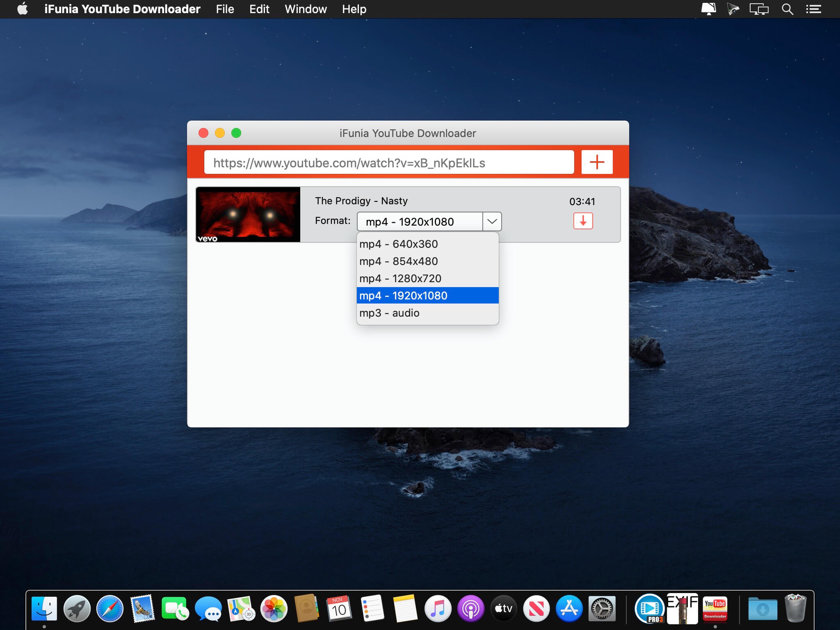Open the Edit menu
The width and height of the screenshot is (840, 630).
(x=259, y=9)
